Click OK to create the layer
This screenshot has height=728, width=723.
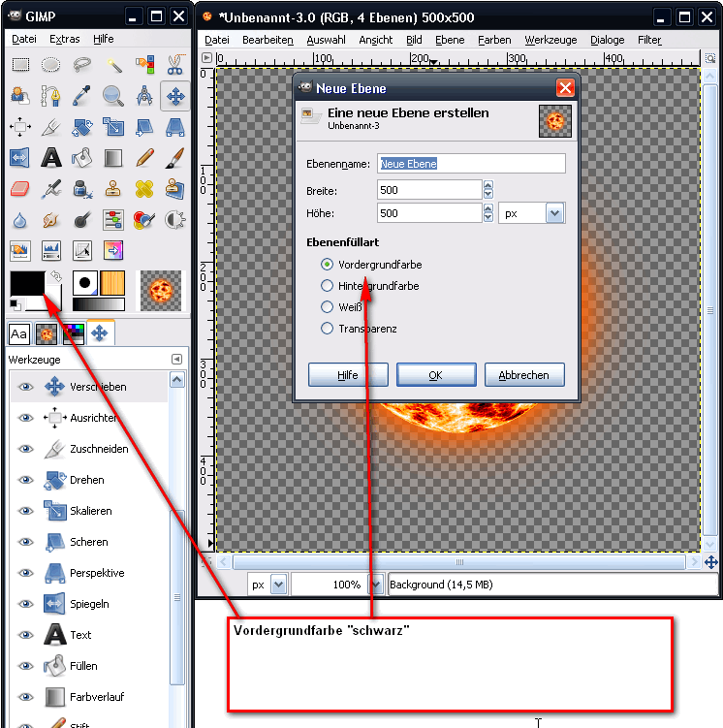[x=436, y=375]
